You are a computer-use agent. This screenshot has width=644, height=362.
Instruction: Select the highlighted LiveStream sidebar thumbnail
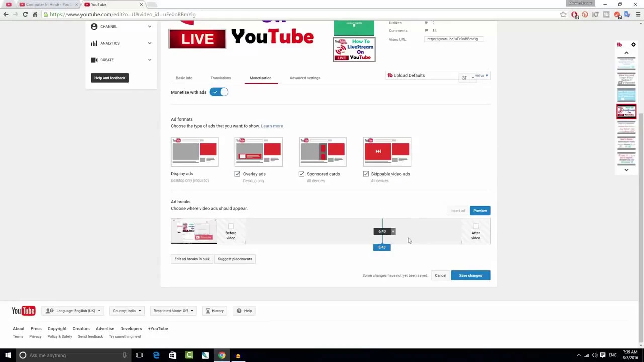(x=626, y=111)
